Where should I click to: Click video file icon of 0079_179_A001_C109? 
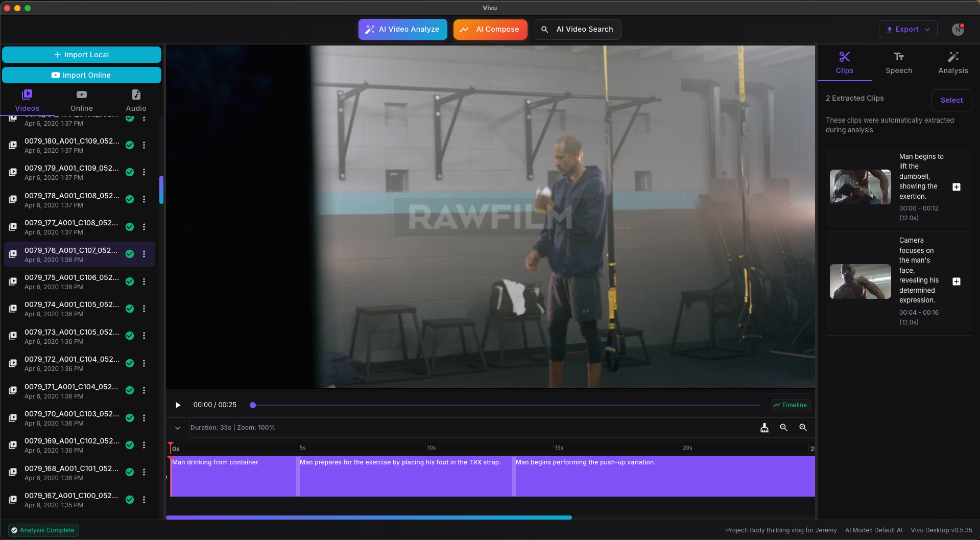tap(13, 172)
